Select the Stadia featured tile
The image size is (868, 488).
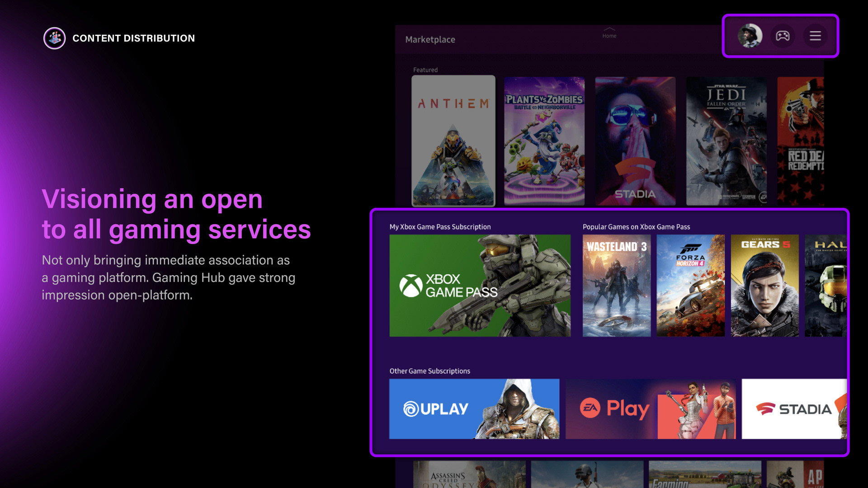tap(635, 141)
